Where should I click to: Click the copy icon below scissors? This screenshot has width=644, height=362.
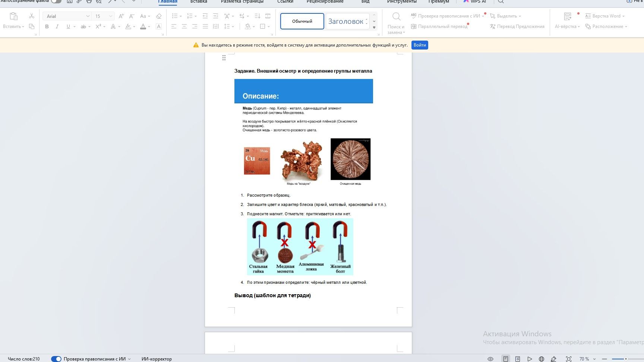pyautogui.click(x=32, y=26)
